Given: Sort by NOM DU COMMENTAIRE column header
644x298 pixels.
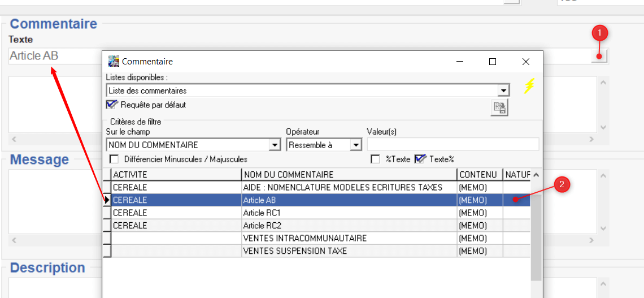Looking at the screenshot, I should coord(349,175).
